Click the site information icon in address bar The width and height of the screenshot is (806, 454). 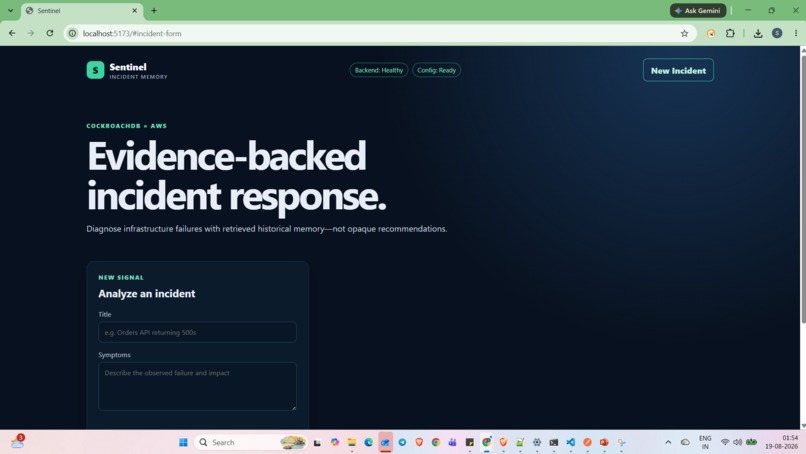(72, 33)
